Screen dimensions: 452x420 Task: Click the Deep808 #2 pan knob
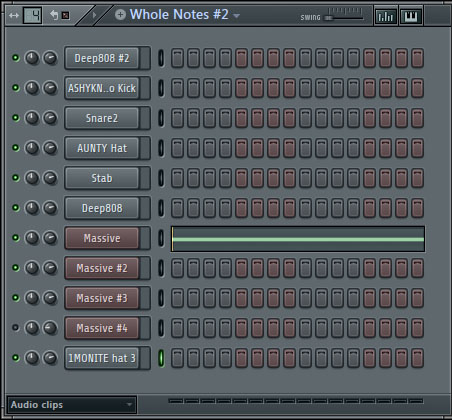point(32,58)
